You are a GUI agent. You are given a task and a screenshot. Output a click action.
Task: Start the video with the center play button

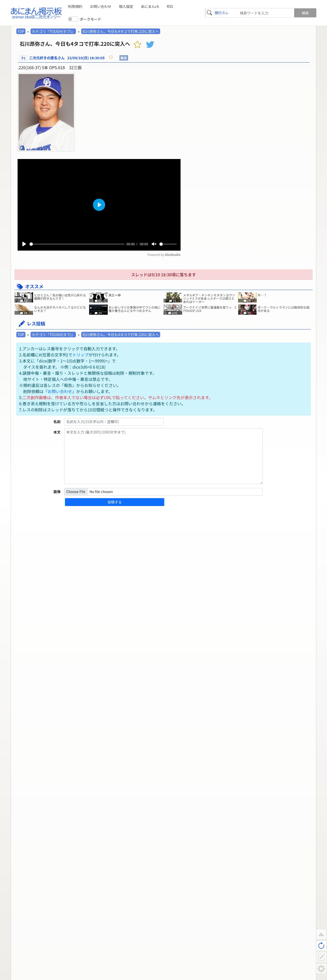[x=99, y=205]
